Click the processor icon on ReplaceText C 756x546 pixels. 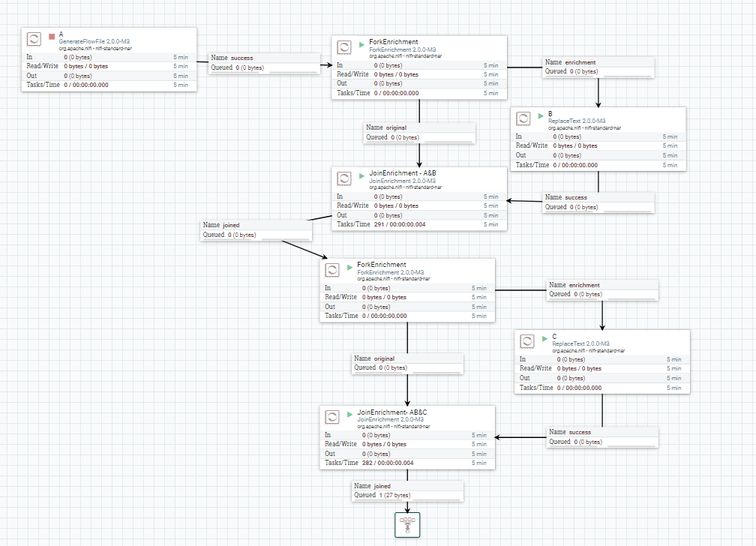point(526,340)
